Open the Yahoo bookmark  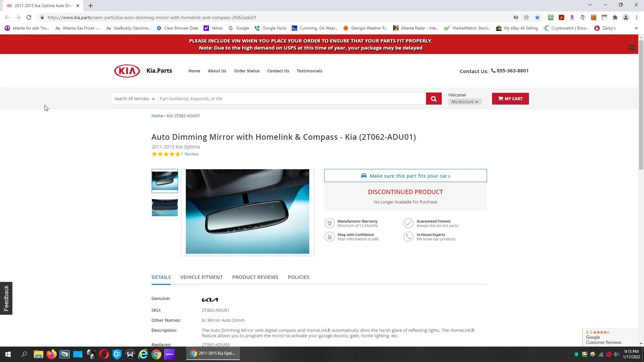pos(213,28)
